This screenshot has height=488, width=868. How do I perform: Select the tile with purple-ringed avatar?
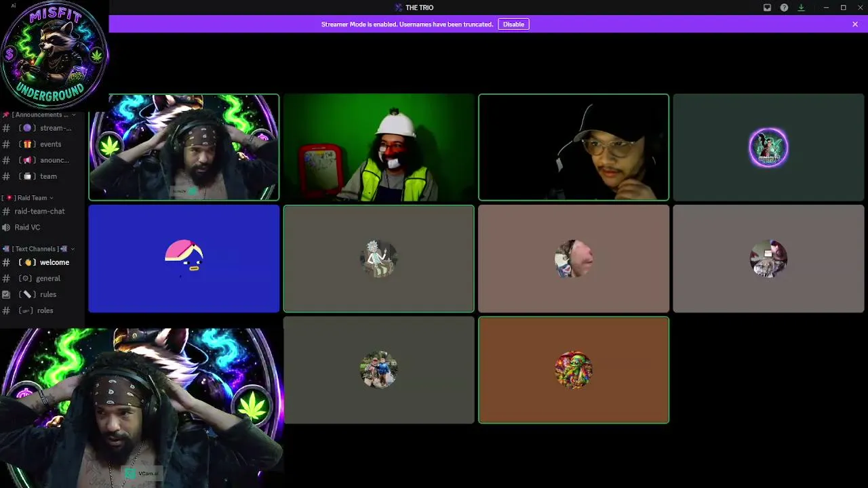(768, 147)
